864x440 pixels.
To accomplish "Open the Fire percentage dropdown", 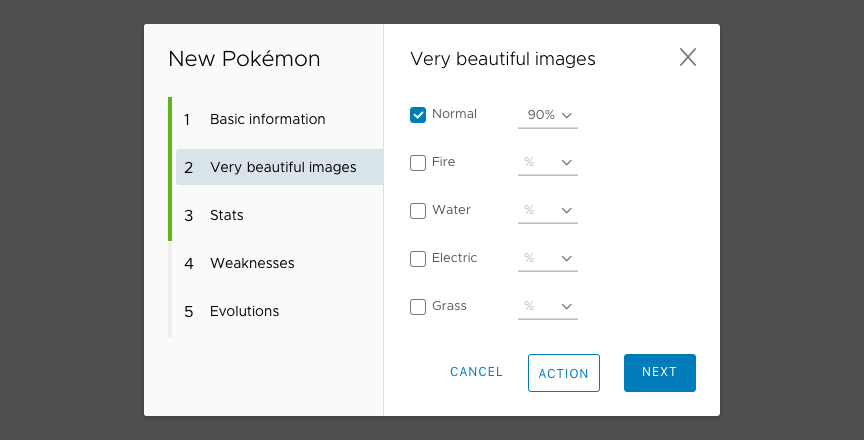I will 548,163.
